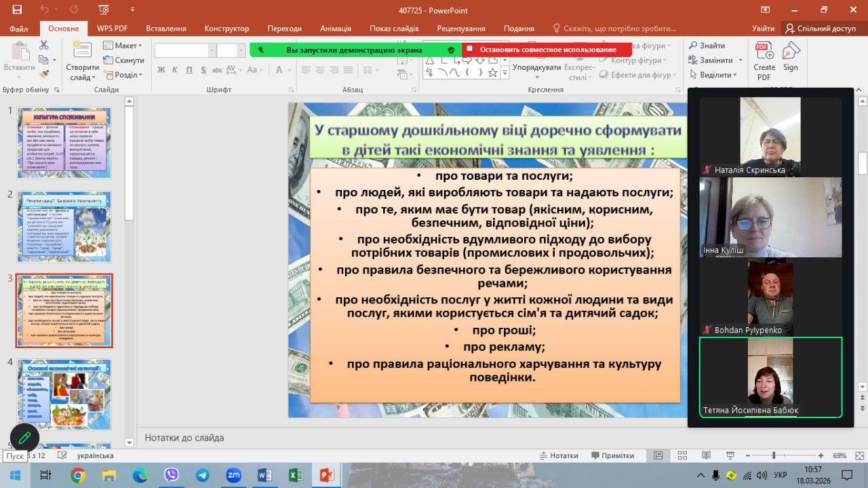Open Slide Sorter view in status bar
868x488 pixels.
coord(682,455)
